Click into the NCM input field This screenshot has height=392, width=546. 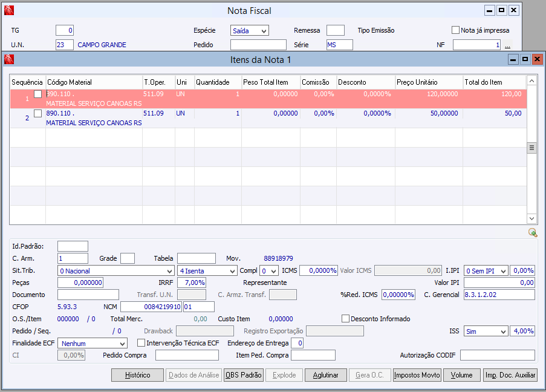click(151, 307)
